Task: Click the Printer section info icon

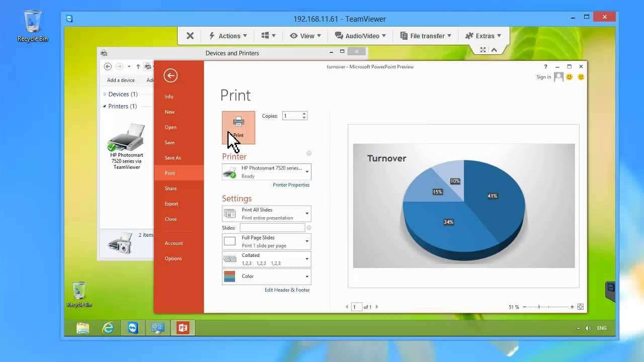Action: 309,153
